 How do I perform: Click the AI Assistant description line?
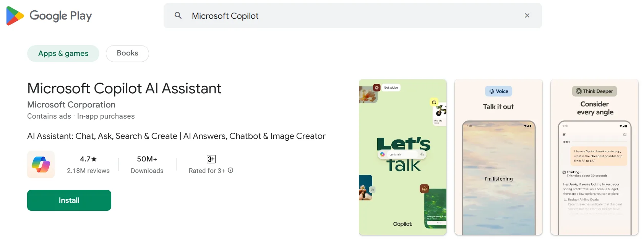[176, 136]
